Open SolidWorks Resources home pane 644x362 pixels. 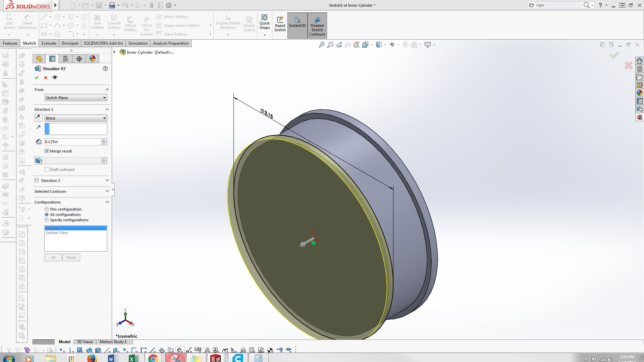[x=640, y=61]
